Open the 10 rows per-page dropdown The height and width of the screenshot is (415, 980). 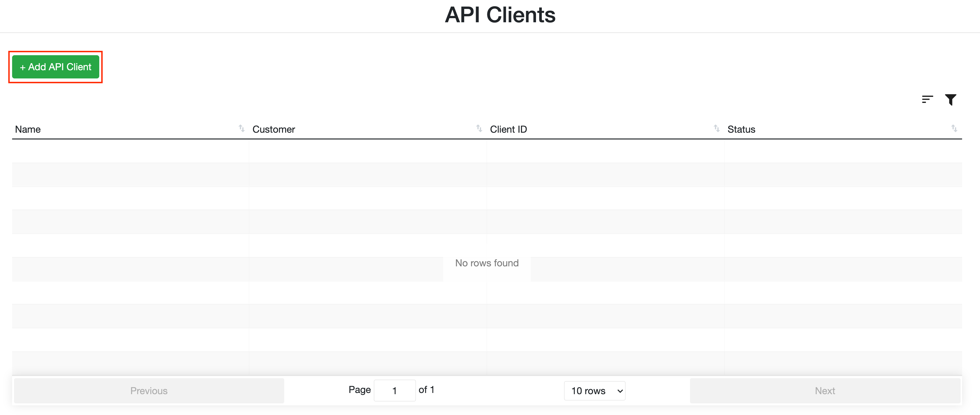pos(595,391)
